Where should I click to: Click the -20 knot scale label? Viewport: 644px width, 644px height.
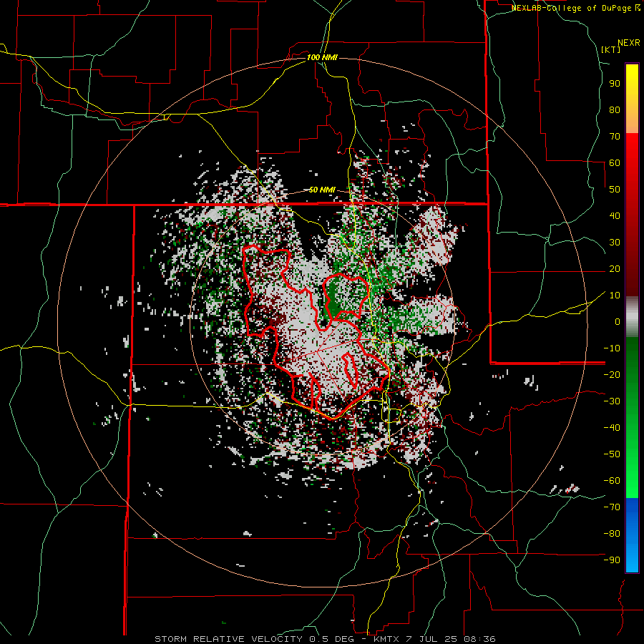point(612,375)
